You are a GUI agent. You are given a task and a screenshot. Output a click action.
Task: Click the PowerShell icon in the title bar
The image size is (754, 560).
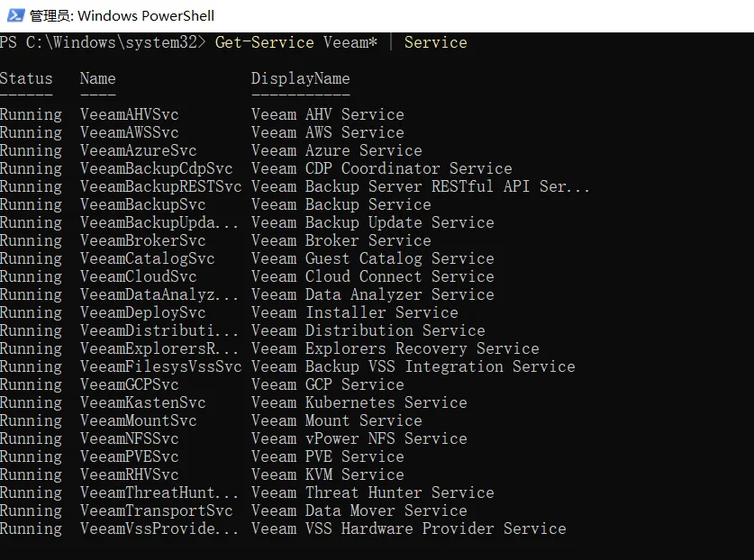(x=14, y=15)
